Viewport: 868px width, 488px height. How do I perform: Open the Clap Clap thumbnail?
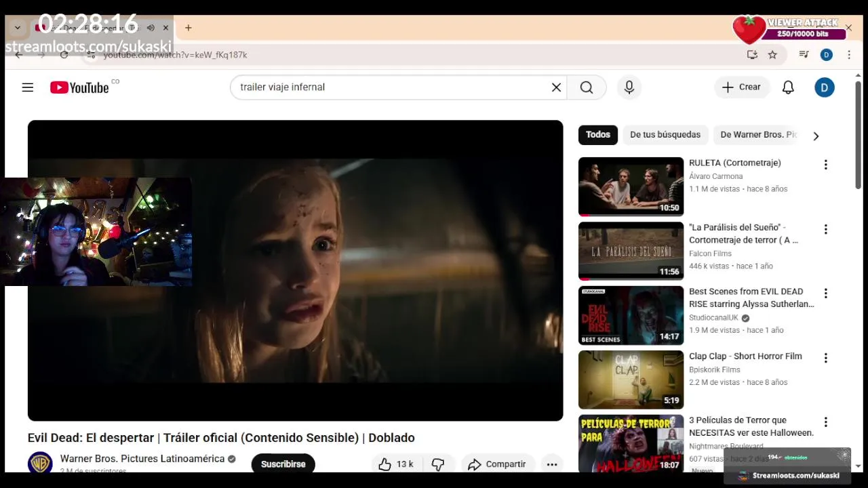tap(631, 380)
